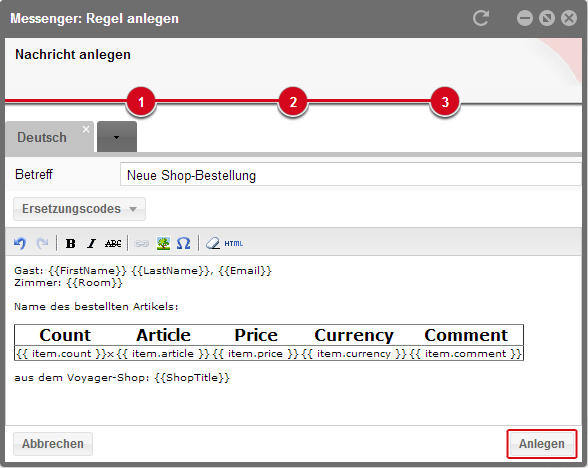Viewport: 588px width, 468px height.
Task: Click the Betreff subject input field
Action: [x=351, y=174]
